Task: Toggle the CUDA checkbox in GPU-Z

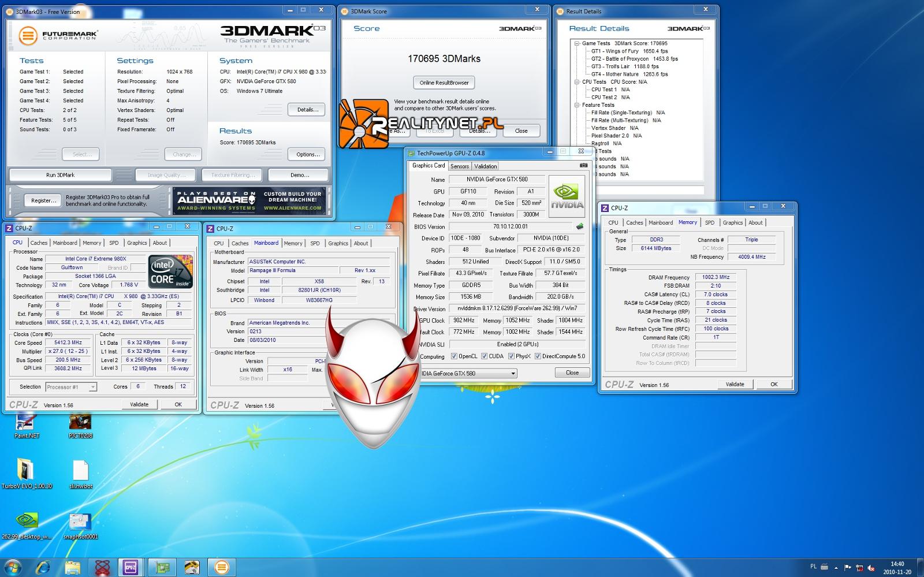Action: click(x=484, y=356)
